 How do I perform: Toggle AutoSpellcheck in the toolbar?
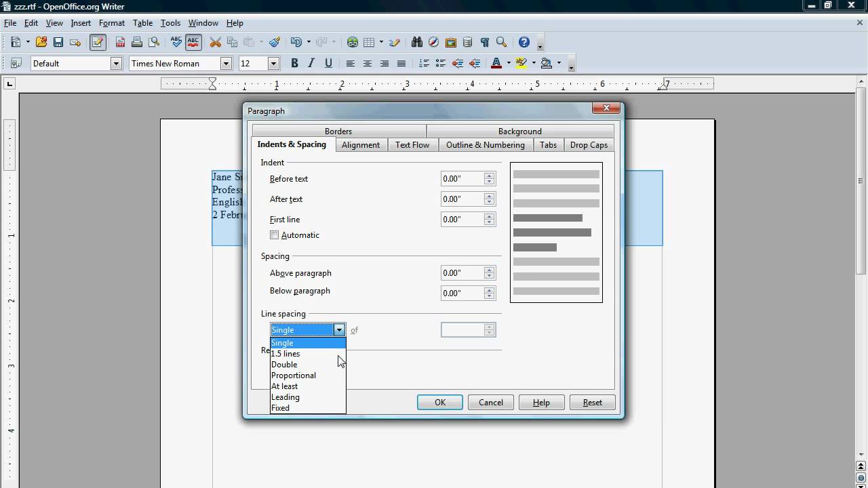[x=193, y=42]
